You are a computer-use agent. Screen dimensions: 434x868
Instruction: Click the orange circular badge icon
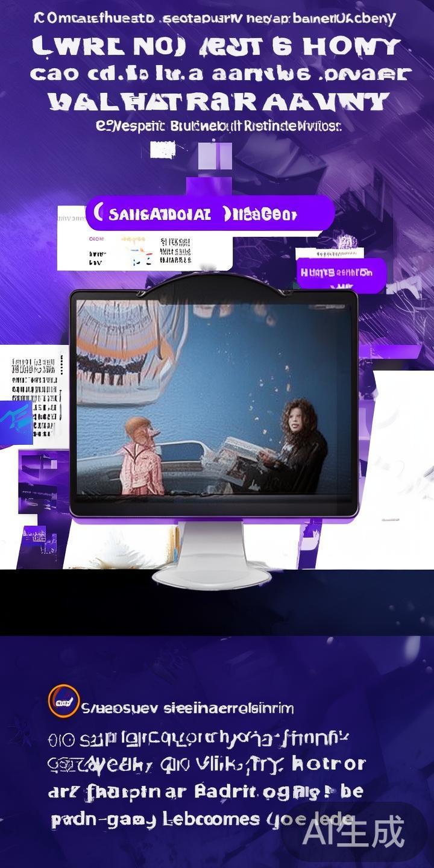tap(63, 702)
